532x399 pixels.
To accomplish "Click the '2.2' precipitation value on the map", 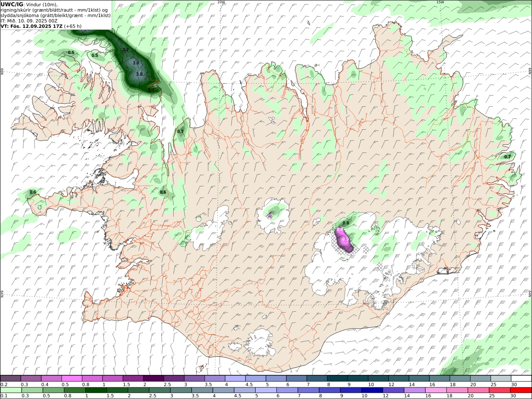I will (x=126, y=50).
